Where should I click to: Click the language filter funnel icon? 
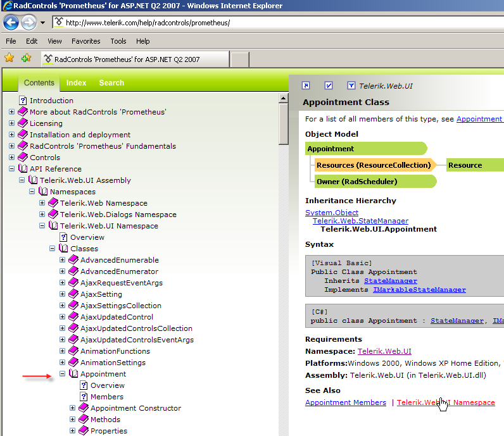point(351,85)
